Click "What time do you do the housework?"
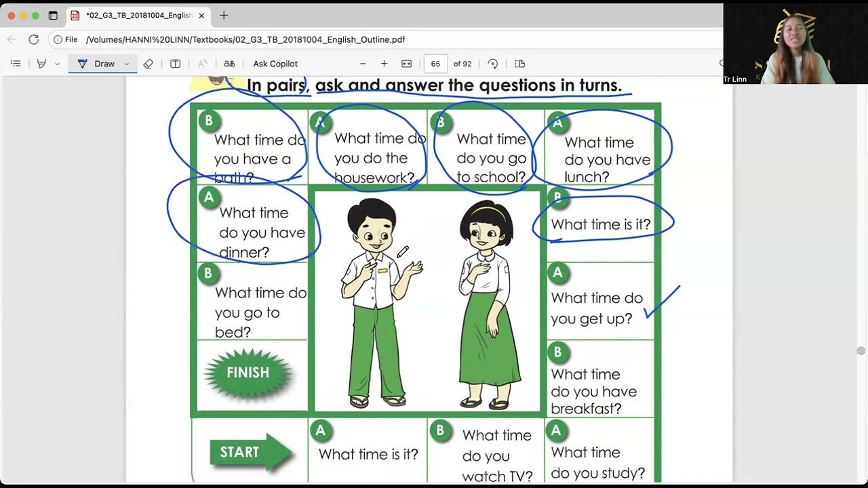Screen dimensions: 868x488 (379, 158)
